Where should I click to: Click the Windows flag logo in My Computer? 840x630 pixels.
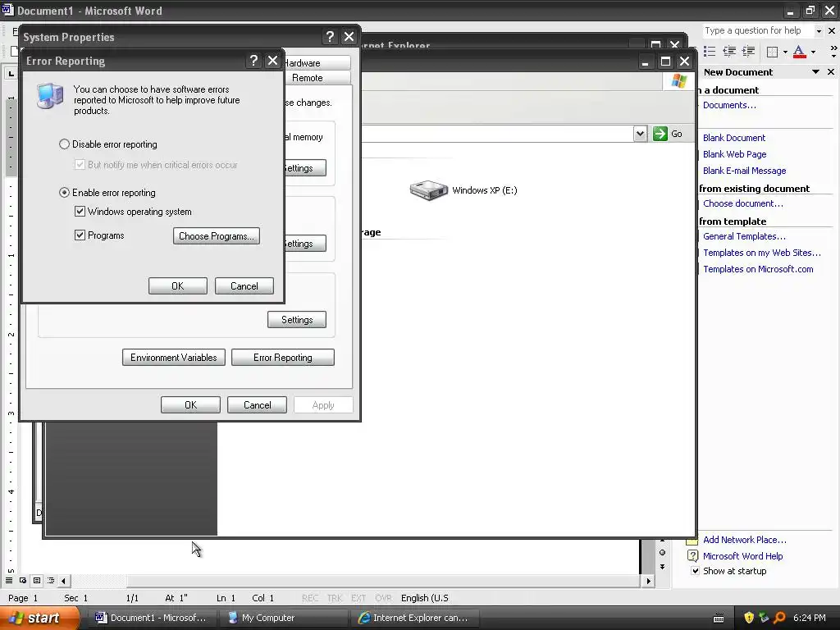coord(679,80)
